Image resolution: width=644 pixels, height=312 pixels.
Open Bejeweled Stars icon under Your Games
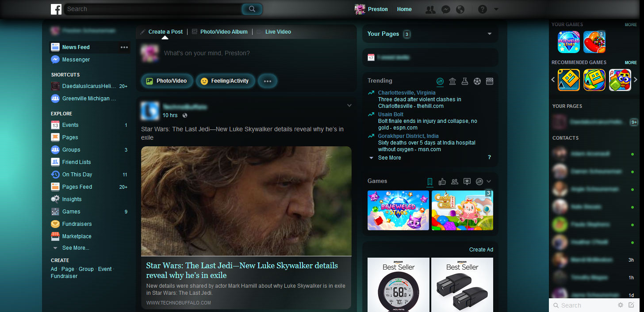point(568,42)
